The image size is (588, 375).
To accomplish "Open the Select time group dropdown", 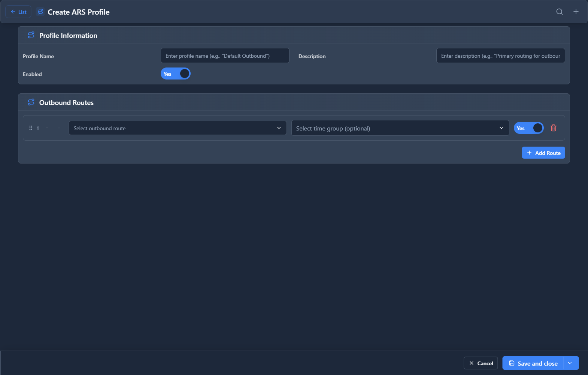I will point(400,128).
